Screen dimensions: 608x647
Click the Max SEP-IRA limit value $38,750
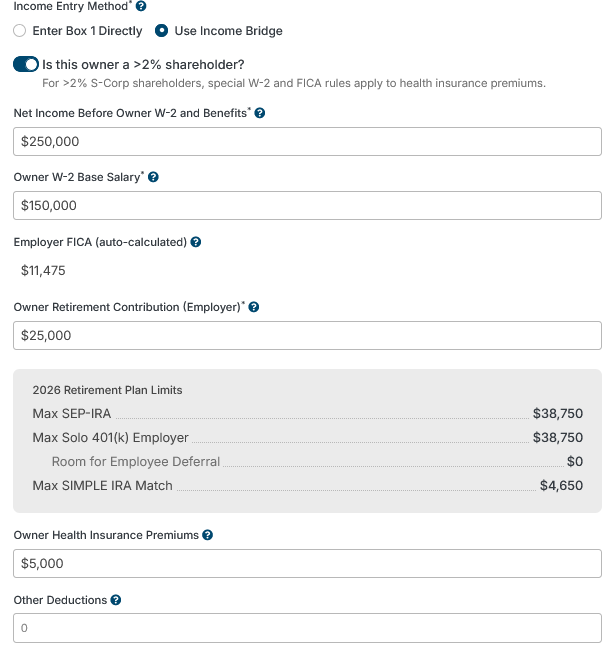[558, 413]
